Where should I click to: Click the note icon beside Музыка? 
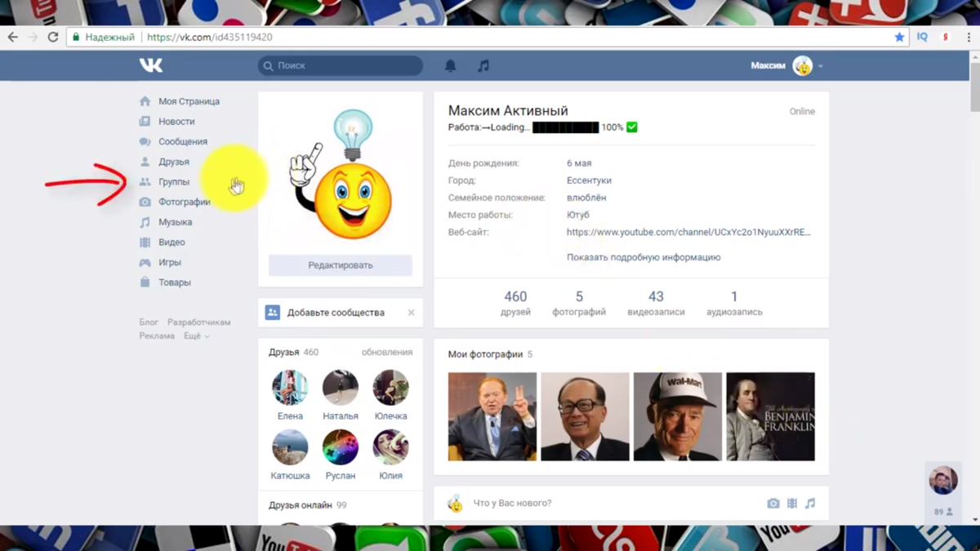(x=145, y=222)
